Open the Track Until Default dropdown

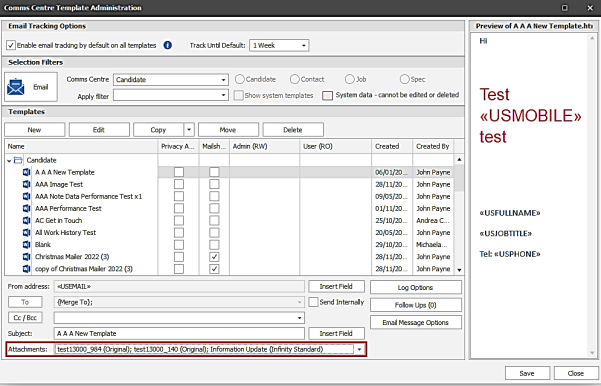(x=279, y=45)
